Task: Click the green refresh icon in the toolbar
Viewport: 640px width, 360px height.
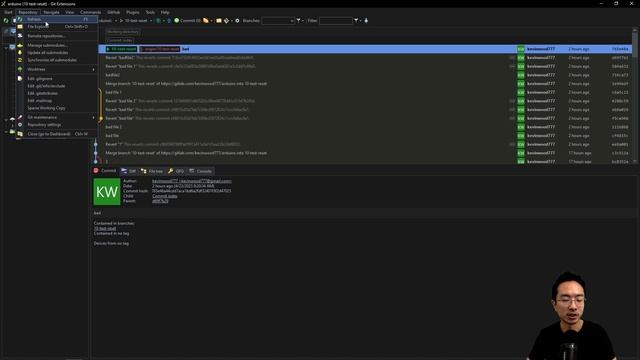Action: [6, 20]
